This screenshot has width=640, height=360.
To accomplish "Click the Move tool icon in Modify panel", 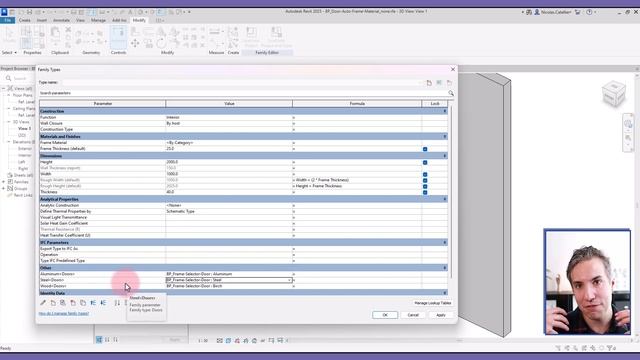I will (135, 43).
